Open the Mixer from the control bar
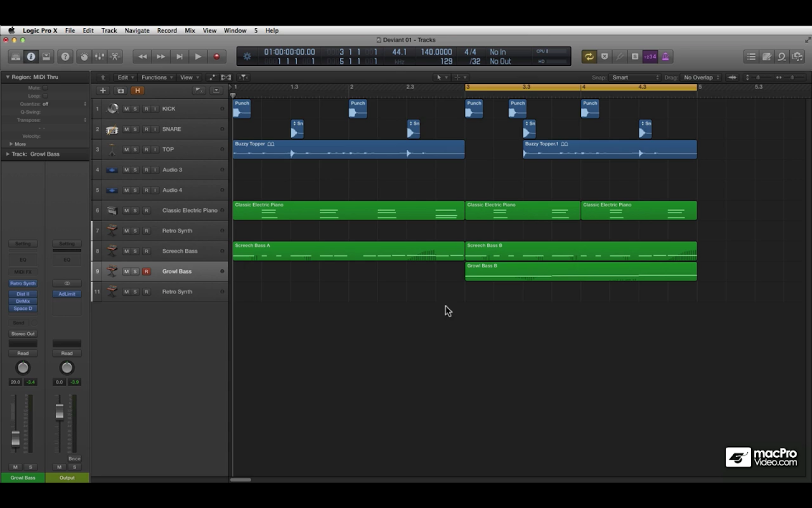812x508 pixels. 100,57
